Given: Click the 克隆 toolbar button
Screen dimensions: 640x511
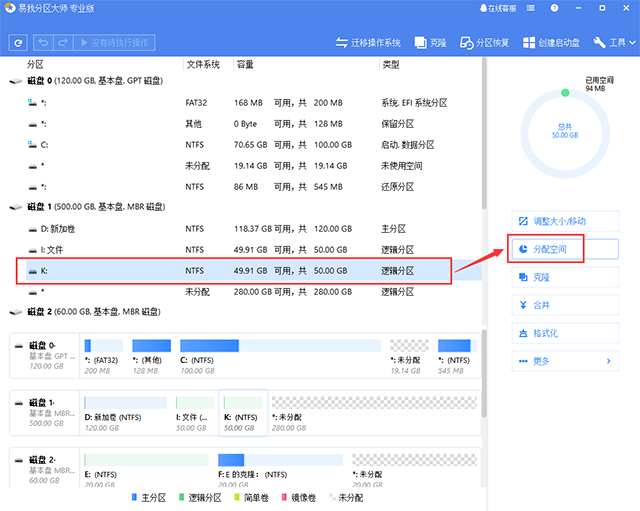Looking at the screenshot, I should tap(431, 43).
